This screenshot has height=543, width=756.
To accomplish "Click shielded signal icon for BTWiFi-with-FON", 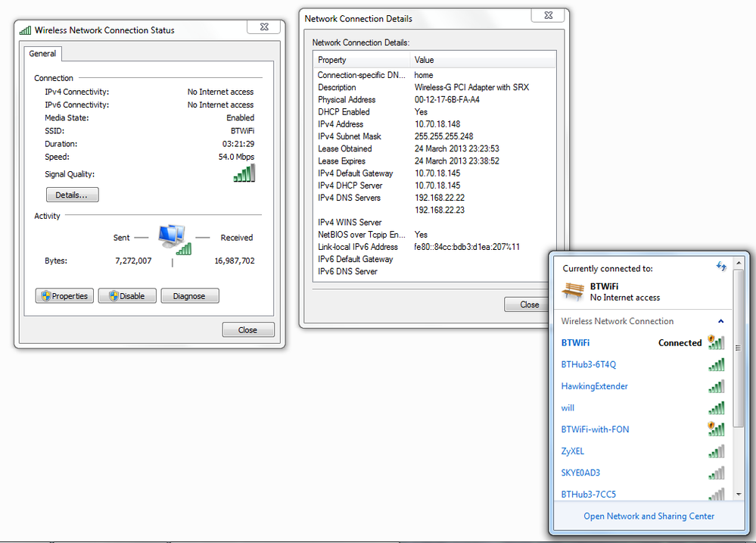I will (716, 428).
